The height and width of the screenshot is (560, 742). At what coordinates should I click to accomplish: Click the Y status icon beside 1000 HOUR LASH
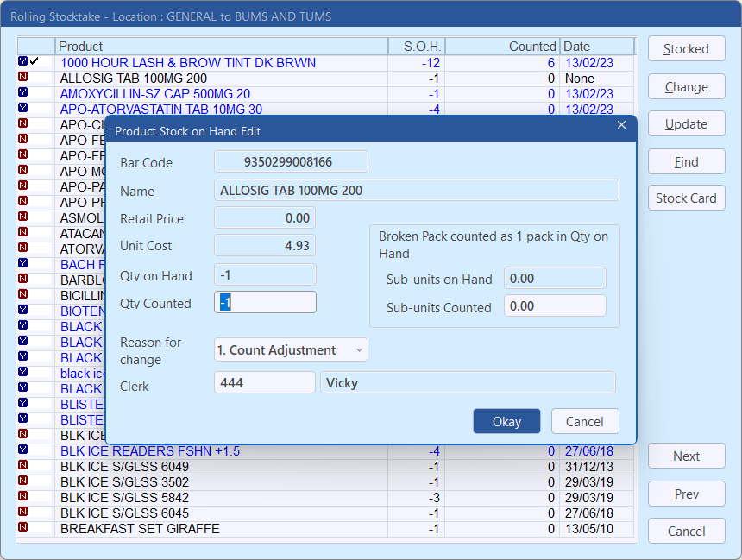click(x=22, y=62)
